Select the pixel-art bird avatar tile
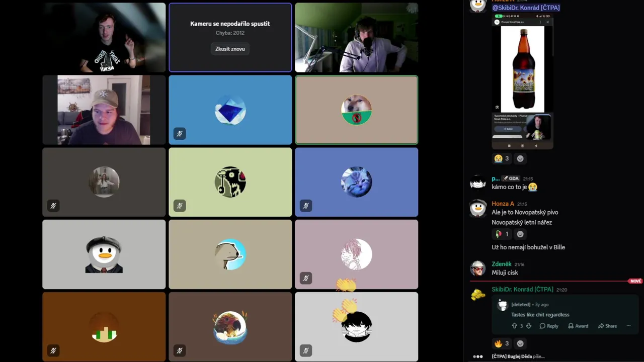The height and width of the screenshot is (362, 644). (x=230, y=182)
